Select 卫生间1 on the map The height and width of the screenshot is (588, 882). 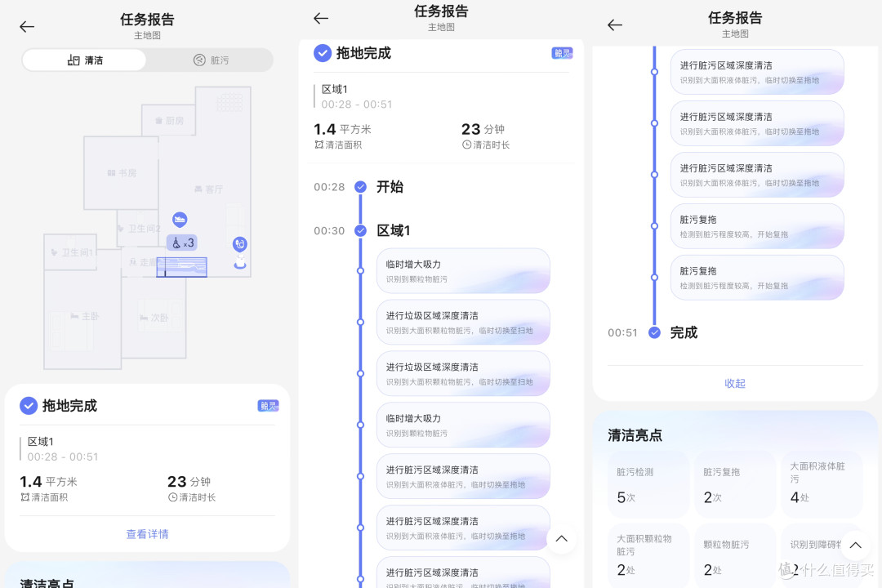tap(71, 252)
